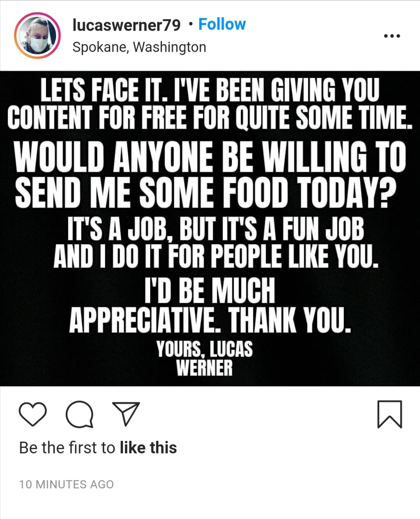Click 'AND I DO IT FOR PEOPLE LIKE YOU' line

216,256
